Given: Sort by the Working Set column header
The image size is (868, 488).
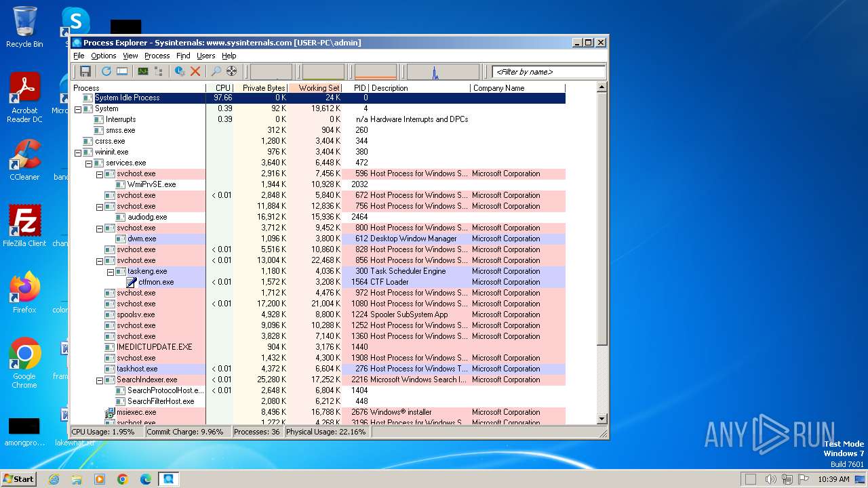Looking at the screenshot, I should click(x=315, y=88).
